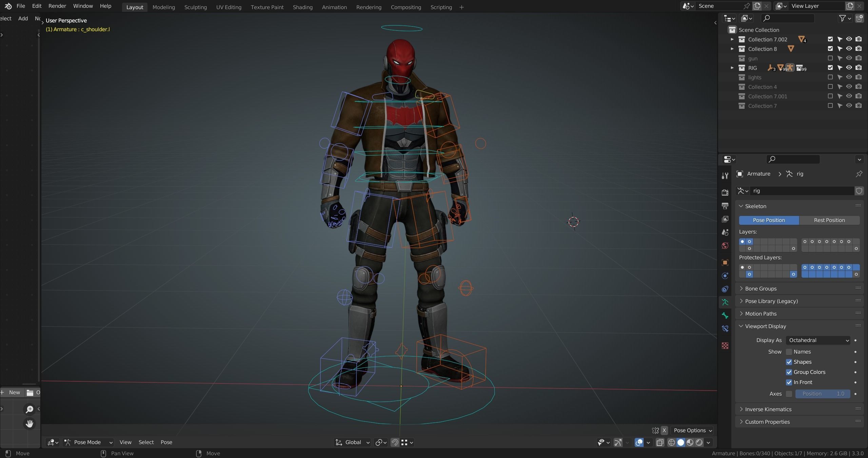Open the Bone Constraints properties tab

click(x=725, y=328)
